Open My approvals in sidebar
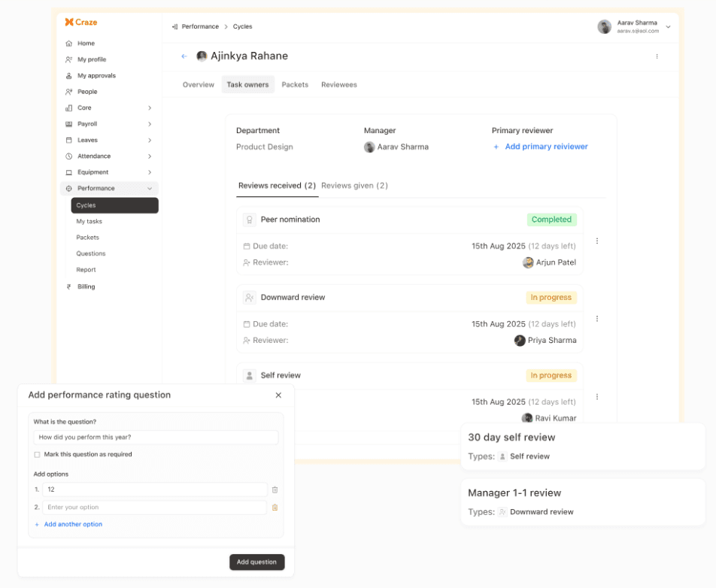716x588 pixels. tap(96, 76)
